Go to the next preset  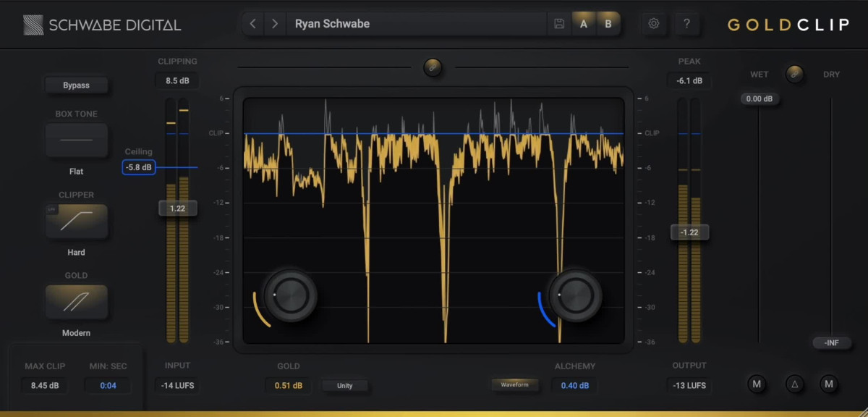pos(275,24)
